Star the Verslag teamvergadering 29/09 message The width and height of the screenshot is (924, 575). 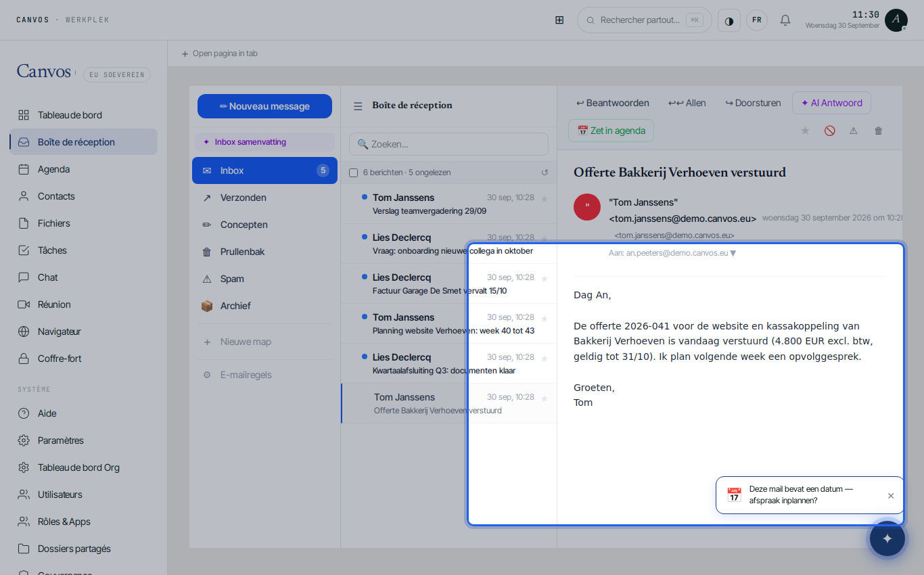coord(545,198)
